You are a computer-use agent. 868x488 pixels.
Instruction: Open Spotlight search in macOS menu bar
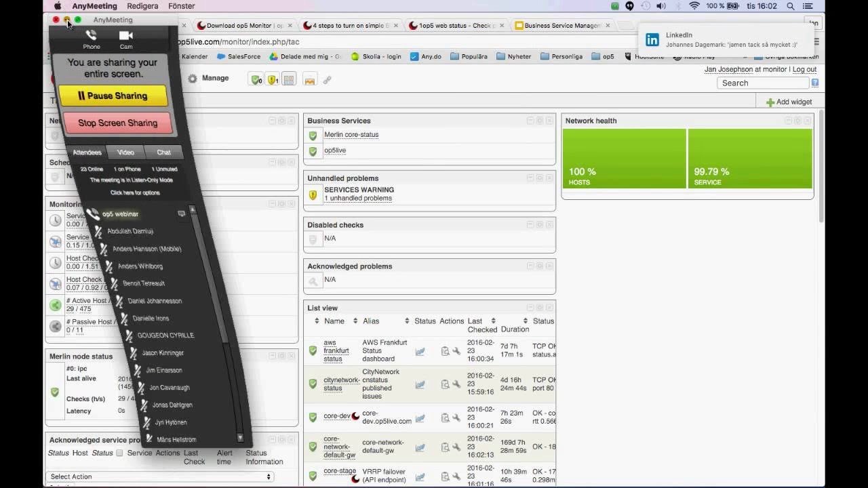[791, 6]
